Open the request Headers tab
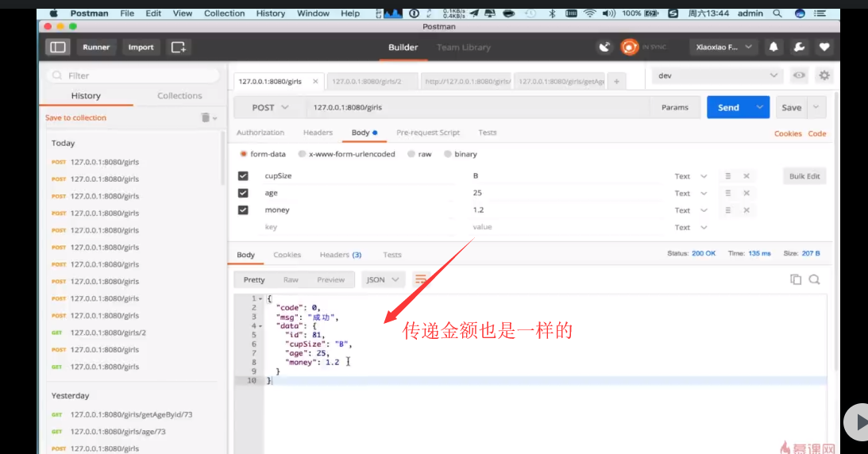868x454 pixels. tap(318, 133)
